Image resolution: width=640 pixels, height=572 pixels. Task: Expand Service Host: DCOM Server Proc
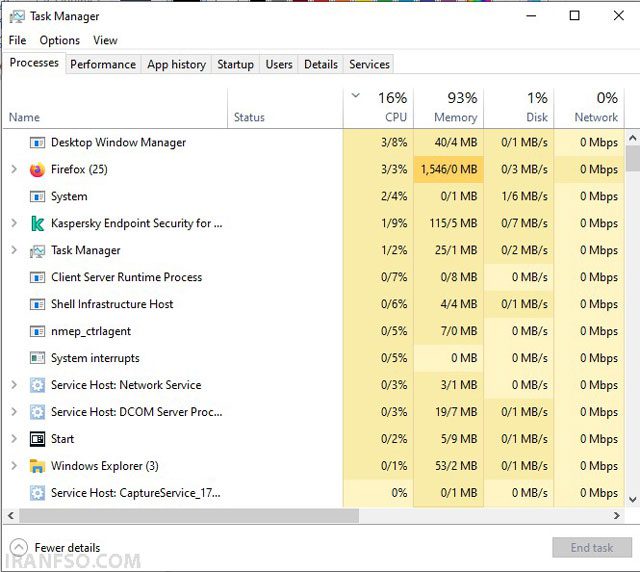click(x=14, y=412)
